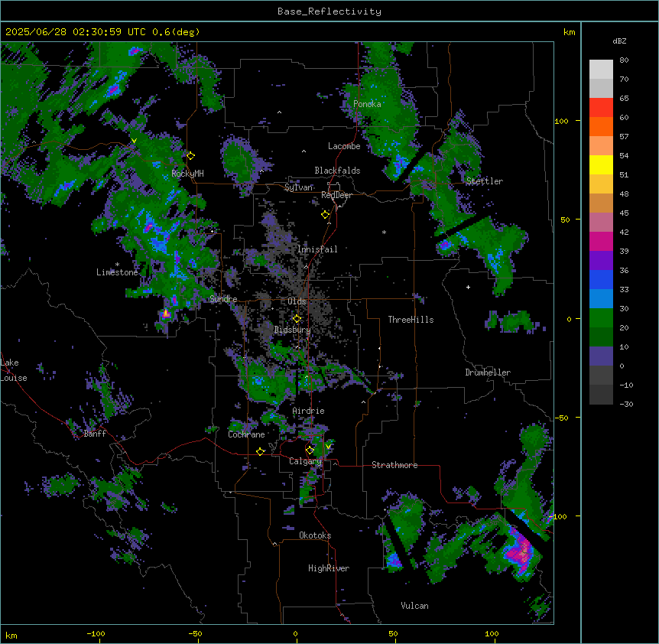Click the intense magenta storm cell southeast of Strathmore

tap(521, 551)
